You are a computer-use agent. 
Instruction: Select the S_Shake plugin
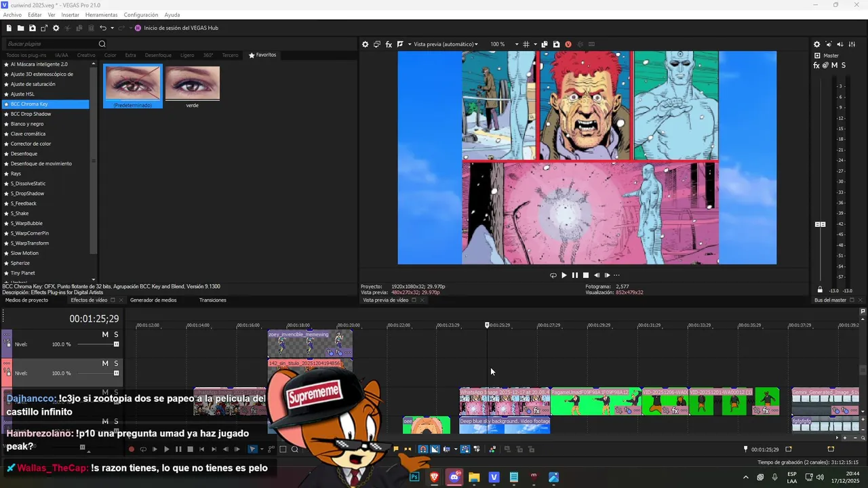coord(45,213)
